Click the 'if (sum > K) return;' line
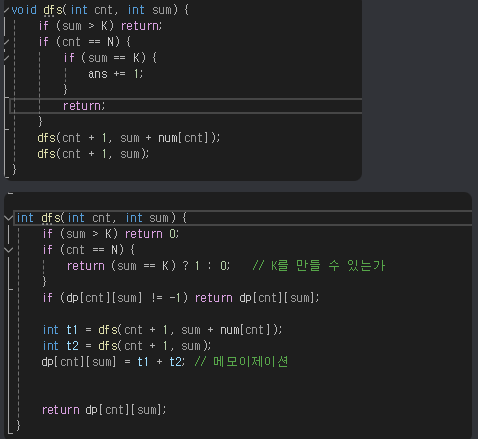This screenshot has height=439, width=478. 100,26
